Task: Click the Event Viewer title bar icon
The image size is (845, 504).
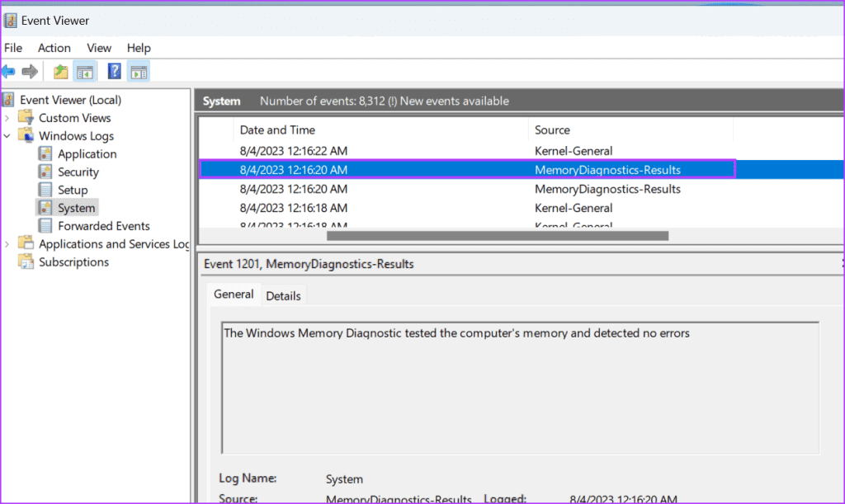Action: [10, 21]
